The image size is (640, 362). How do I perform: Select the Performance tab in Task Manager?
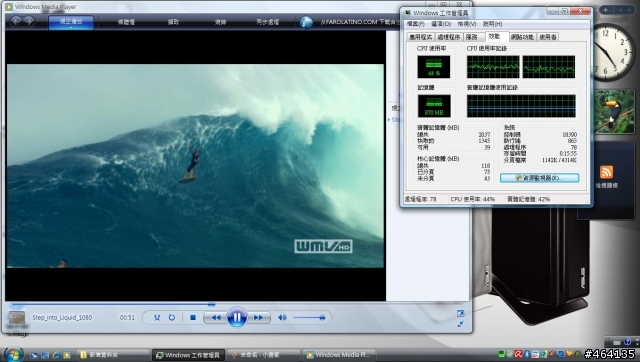496,36
